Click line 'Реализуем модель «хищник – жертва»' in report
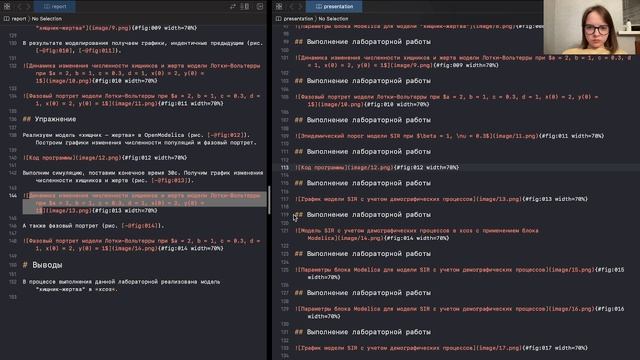The width and height of the screenshot is (640, 360). point(140,139)
